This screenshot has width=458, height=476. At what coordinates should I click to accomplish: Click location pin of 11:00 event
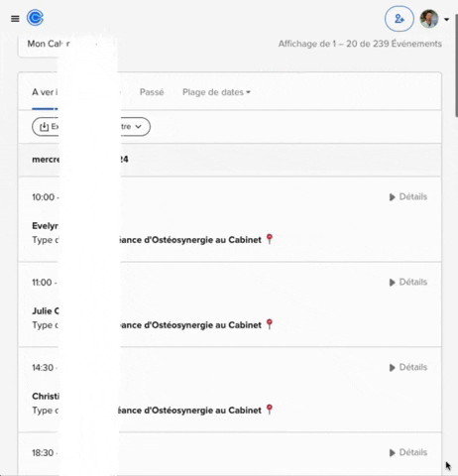pos(270,324)
